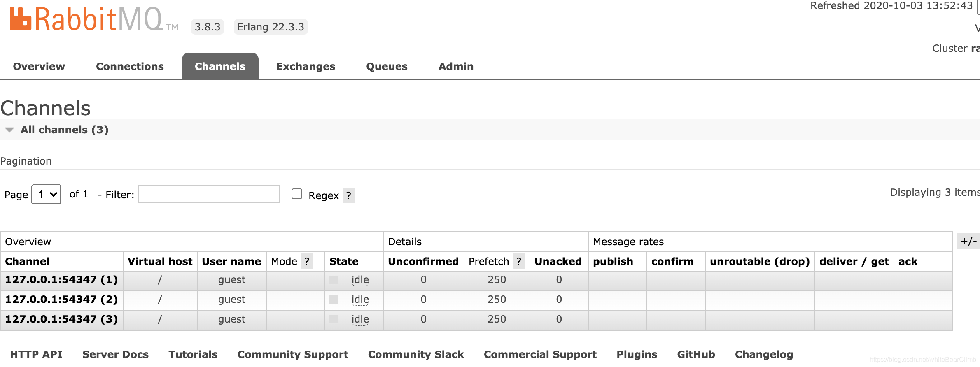Image resolution: width=980 pixels, height=367 pixels.
Task: Click prefetch 250 in channel (1) row
Action: (497, 280)
